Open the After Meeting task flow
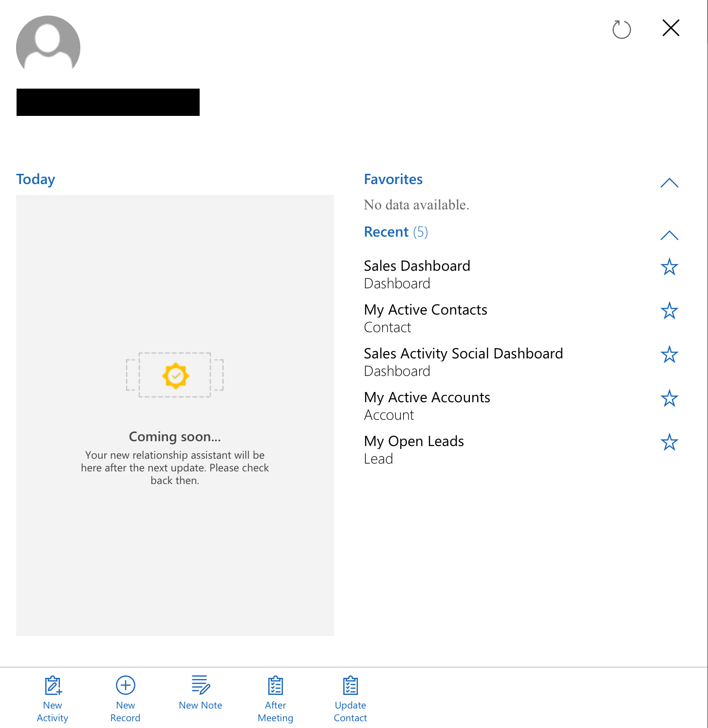 (276, 699)
